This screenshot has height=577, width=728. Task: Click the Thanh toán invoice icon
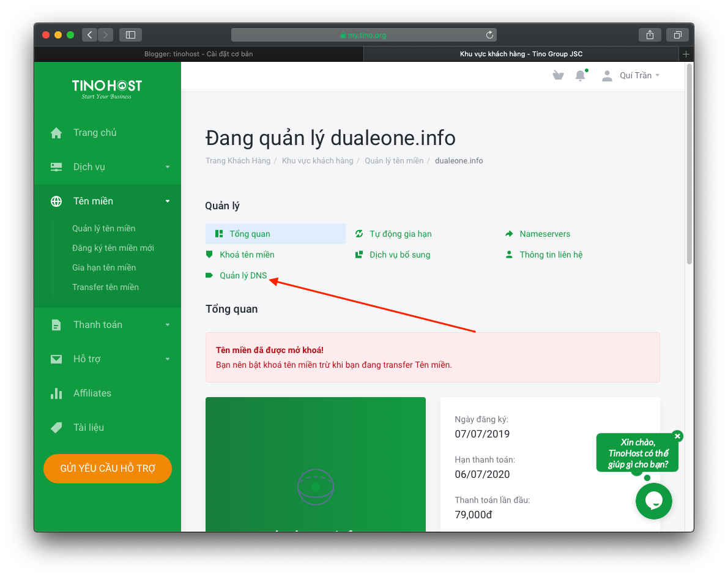(x=56, y=324)
